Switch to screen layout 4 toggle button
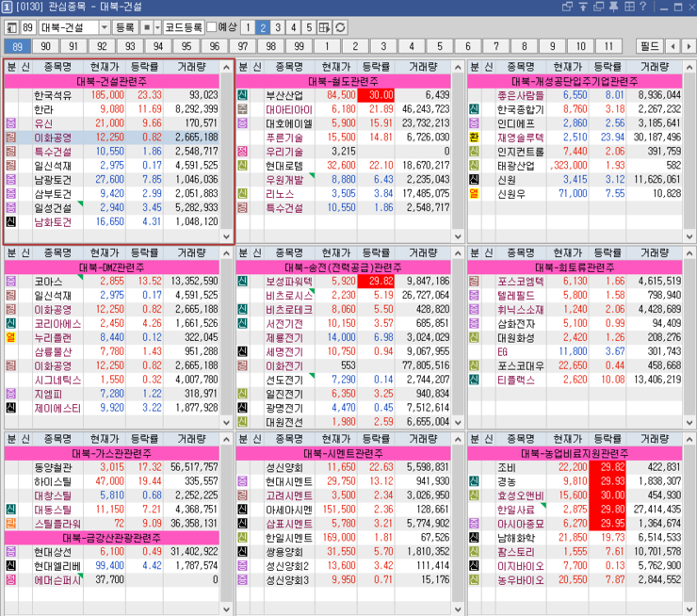The image size is (697, 616). (x=293, y=27)
